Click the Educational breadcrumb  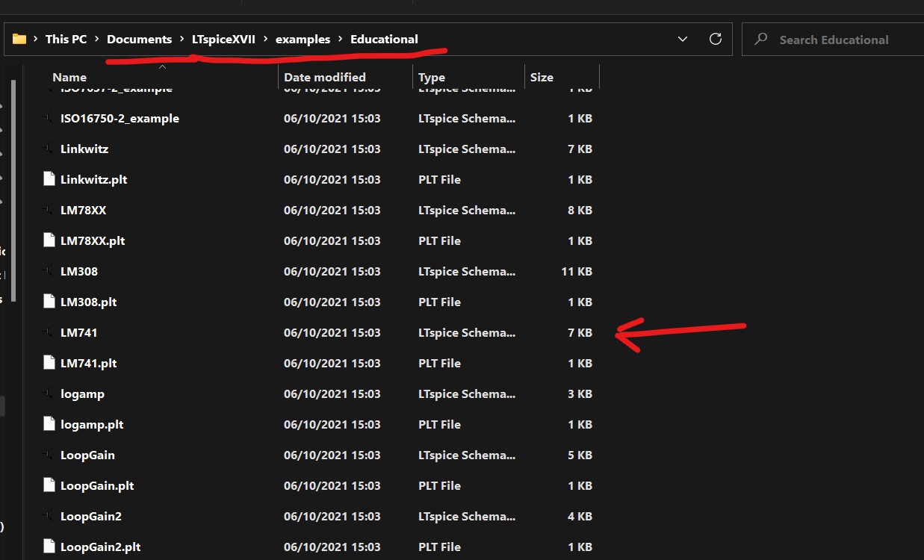[384, 40]
